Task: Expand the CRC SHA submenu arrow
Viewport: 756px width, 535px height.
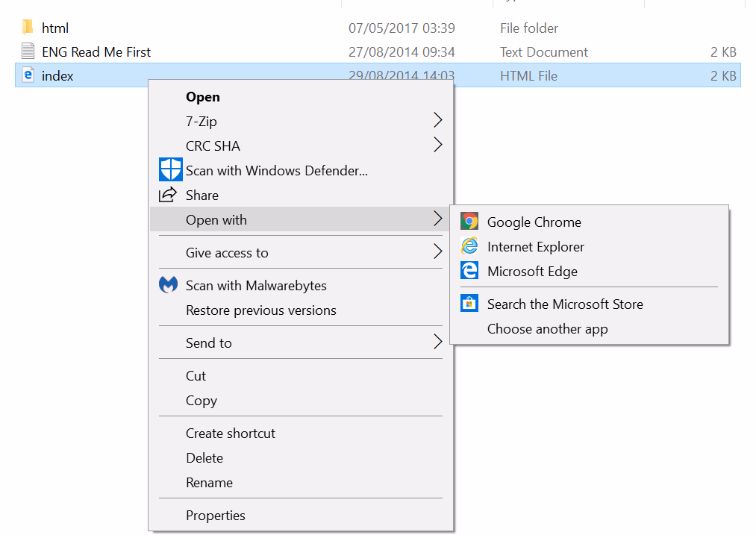Action: click(x=437, y=145)
